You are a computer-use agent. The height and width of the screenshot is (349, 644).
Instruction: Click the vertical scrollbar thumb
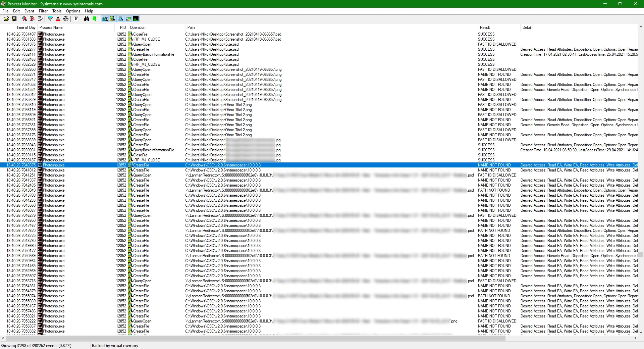[x=641, y=254]
